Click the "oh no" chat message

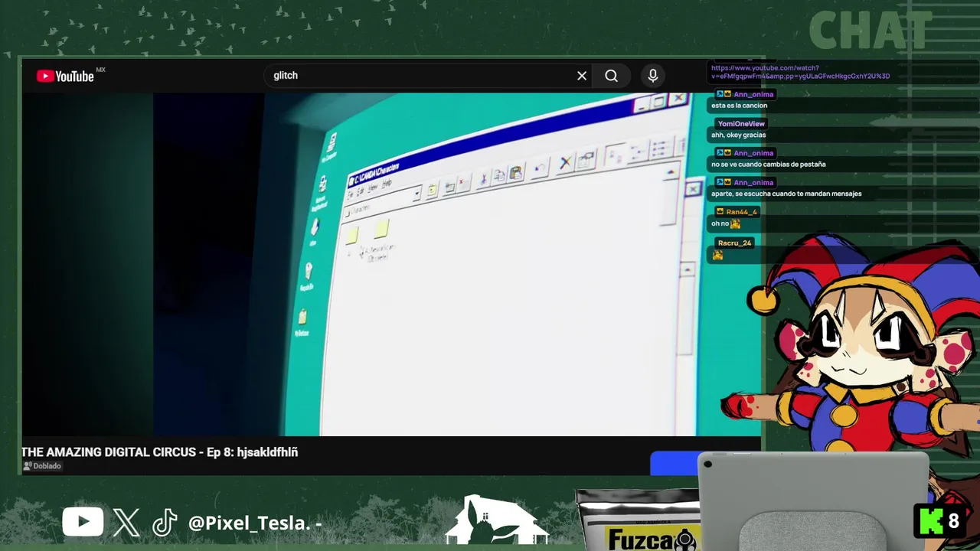[x=726, y=224]
